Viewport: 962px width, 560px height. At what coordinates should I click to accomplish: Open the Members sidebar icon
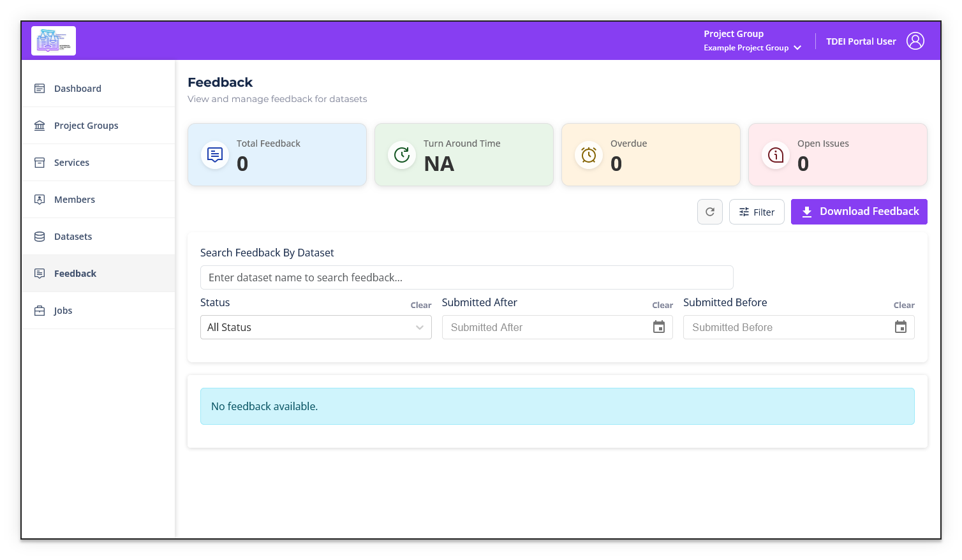tap(39, 199)
